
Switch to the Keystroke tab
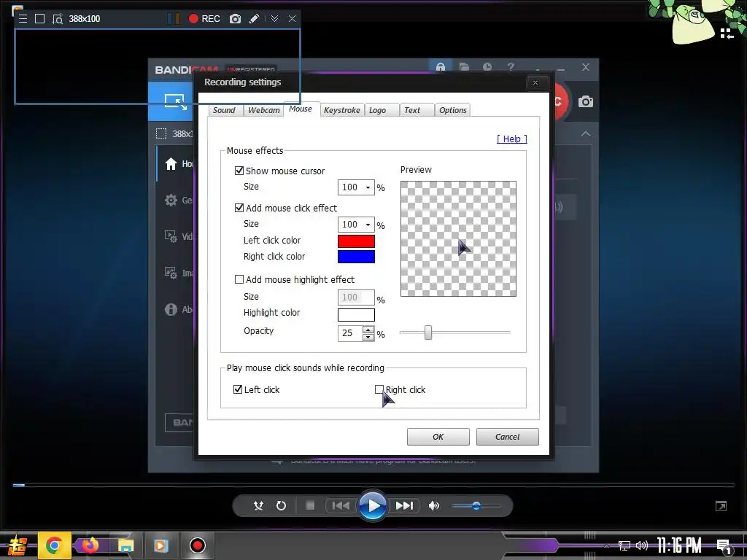pyautogui.click(x=342, y=110)
